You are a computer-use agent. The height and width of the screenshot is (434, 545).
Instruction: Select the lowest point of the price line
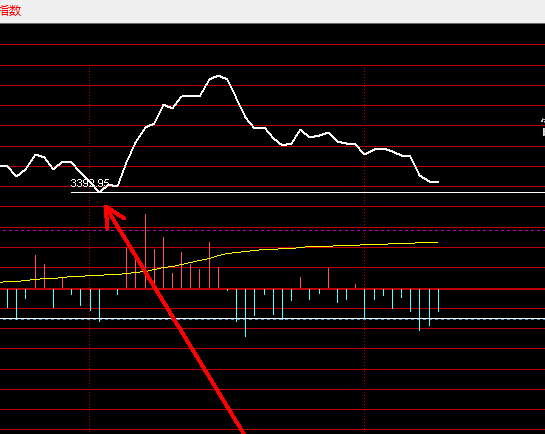[x=99, y=191]
